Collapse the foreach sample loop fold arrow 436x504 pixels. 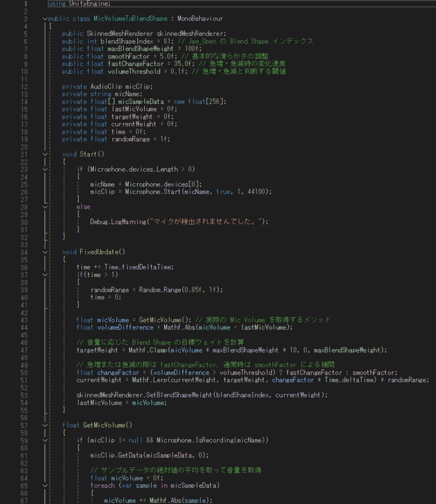click(45, 486)
